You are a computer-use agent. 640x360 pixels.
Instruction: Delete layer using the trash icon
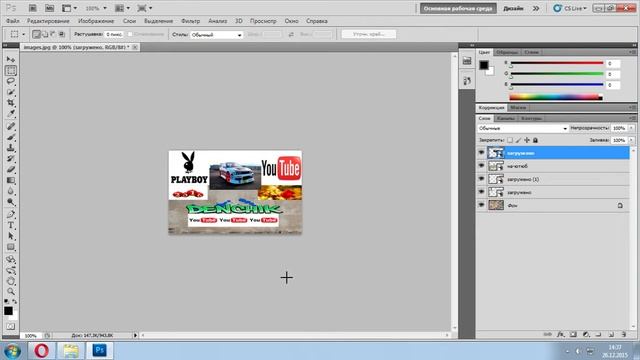pyautogui.click(x=624, y=334)
